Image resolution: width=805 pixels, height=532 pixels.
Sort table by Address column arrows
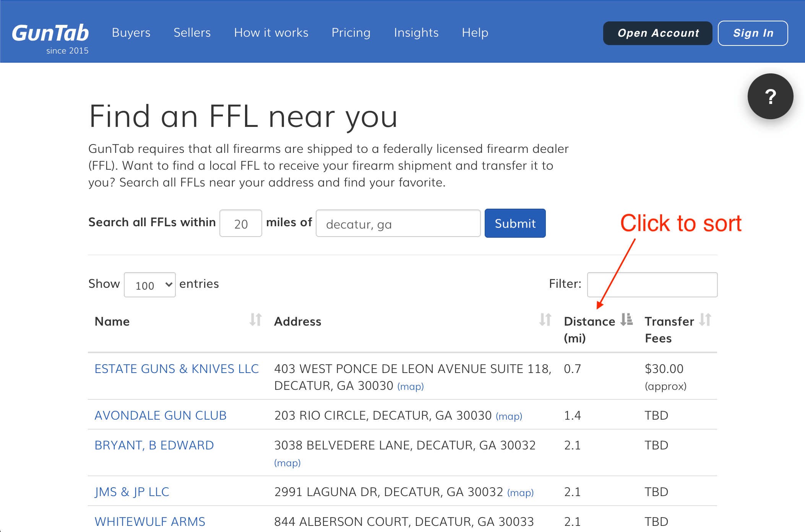545,320
